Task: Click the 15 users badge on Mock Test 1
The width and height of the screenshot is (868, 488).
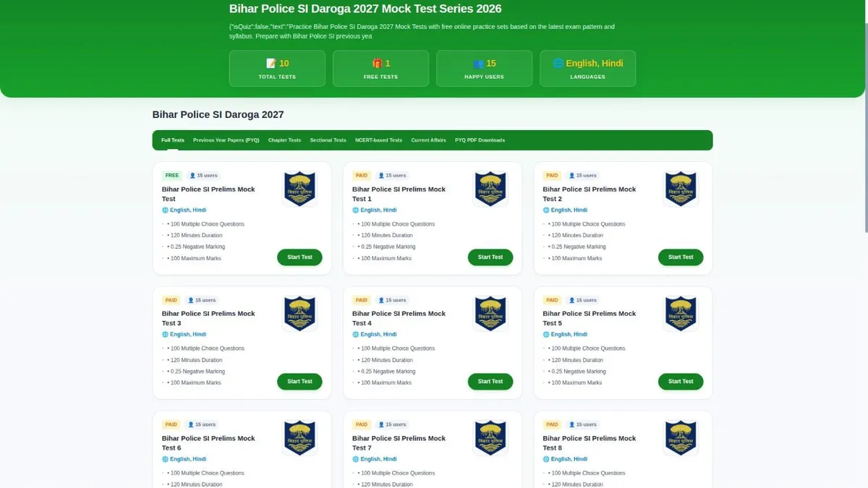Action: (393, 176)
